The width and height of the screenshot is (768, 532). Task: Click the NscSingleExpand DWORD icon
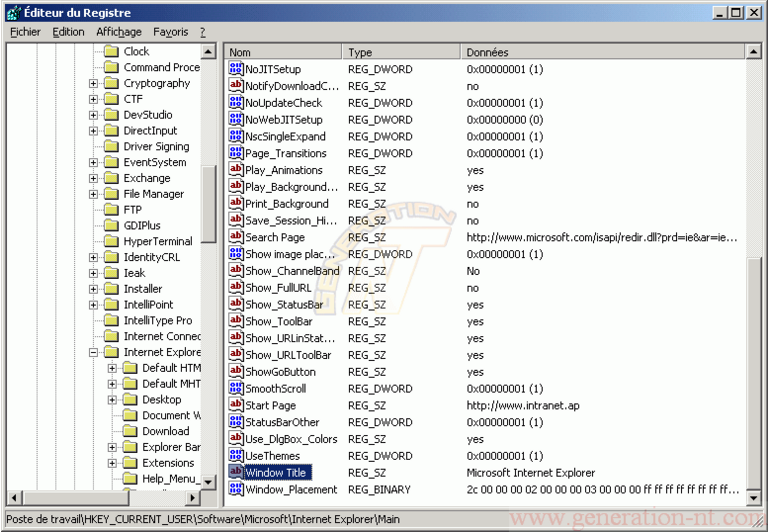pyautogui.click(x=236, y=136)
